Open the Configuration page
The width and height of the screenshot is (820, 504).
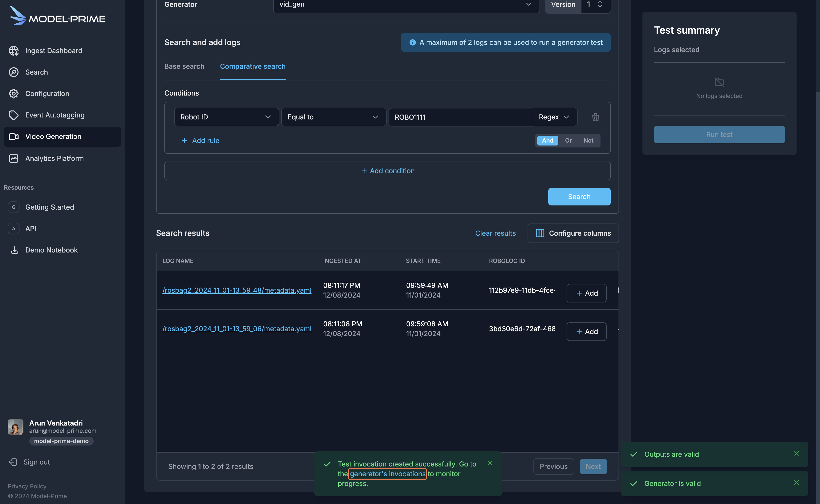tap(62, 94)
